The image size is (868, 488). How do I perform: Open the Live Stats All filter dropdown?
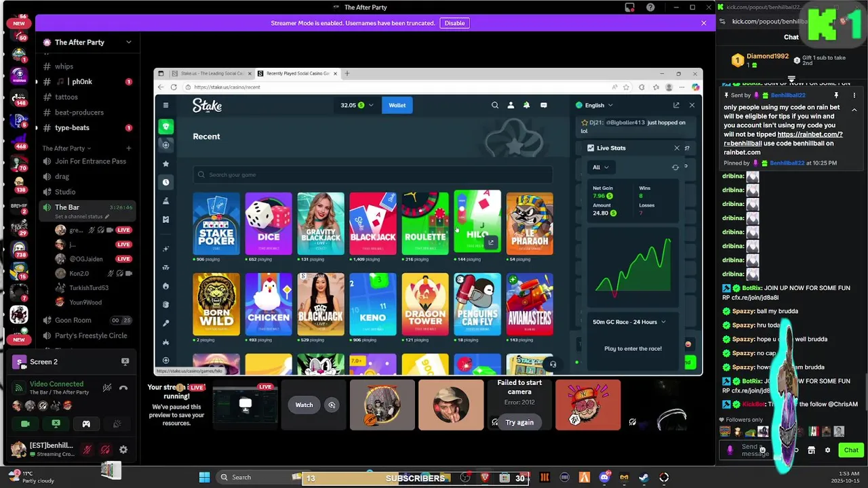pos(600,167)
